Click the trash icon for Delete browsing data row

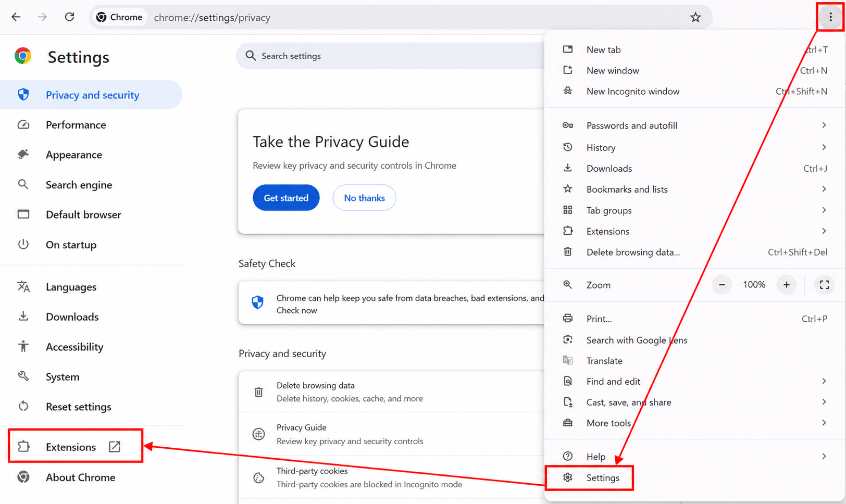258,392
